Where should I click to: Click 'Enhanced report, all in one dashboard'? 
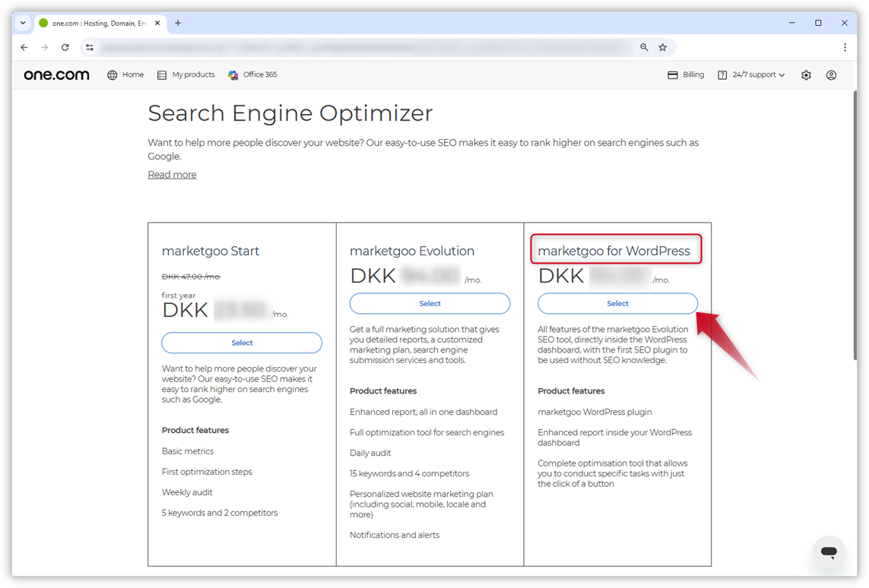point(423,412)
